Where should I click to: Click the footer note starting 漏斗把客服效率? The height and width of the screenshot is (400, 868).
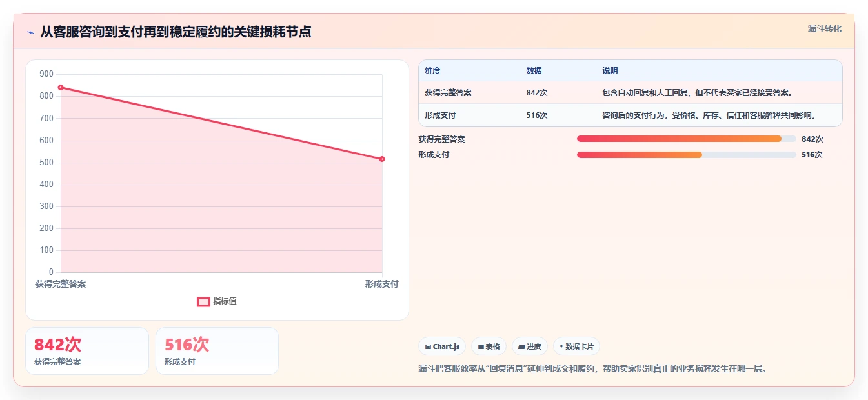point(592,369)
